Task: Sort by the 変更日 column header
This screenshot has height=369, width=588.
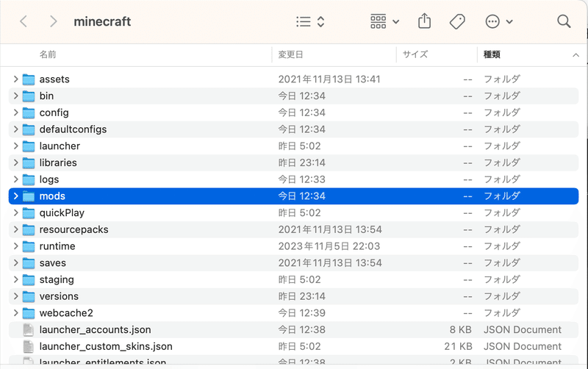Action: (290, 54)
